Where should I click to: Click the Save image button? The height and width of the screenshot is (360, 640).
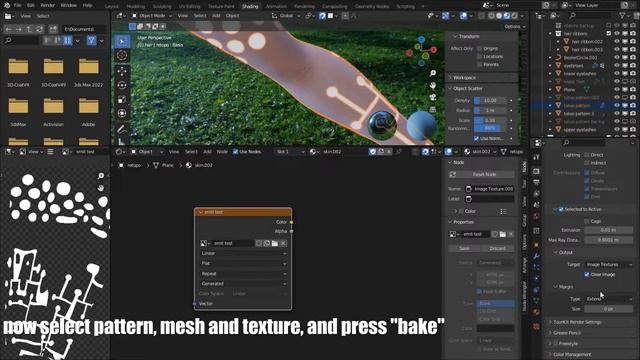(464, 249)
